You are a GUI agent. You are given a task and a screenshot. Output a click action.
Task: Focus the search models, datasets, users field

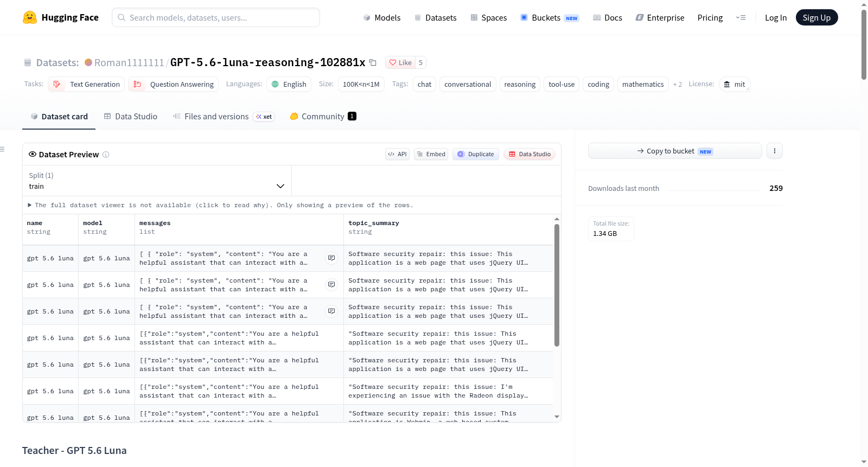pos(216,17)
